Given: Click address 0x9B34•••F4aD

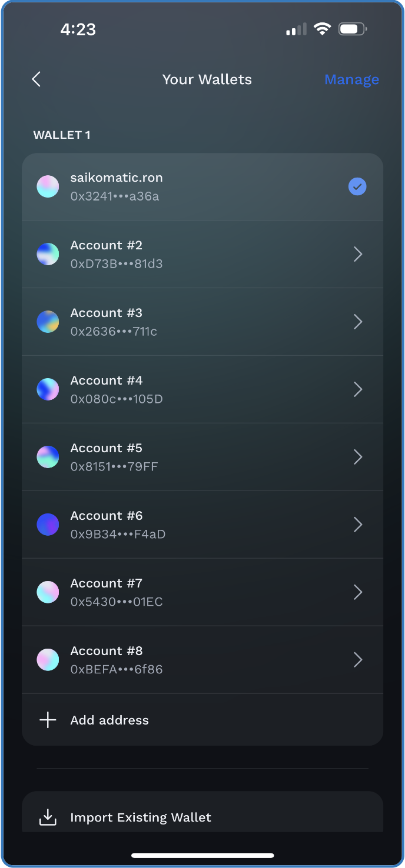Looking at the screenshot, I should pos(118,535).
